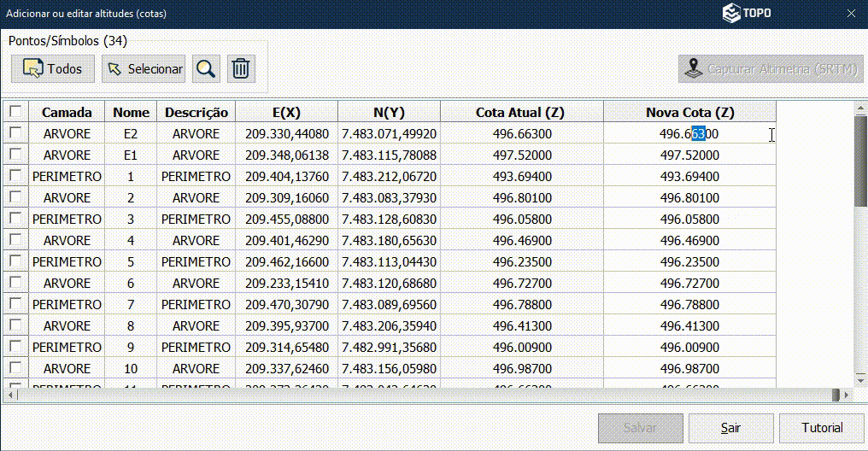Close the altitude editor window
868x451 pixels.
[851, 13]
